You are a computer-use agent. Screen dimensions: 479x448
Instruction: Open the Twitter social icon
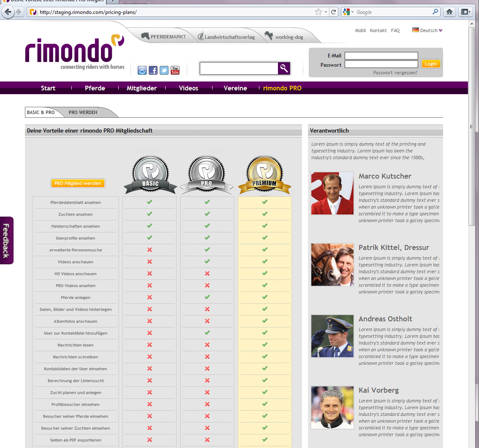click(x=164, y=70)
